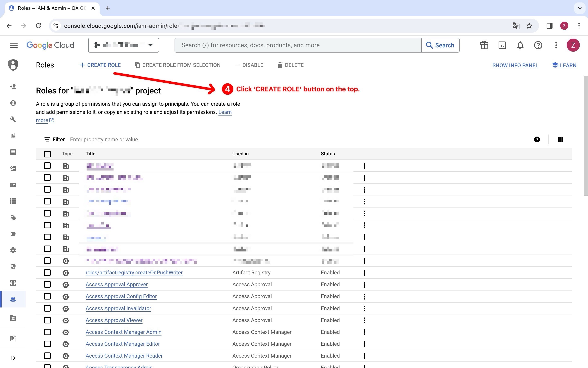Open actions menu for Access Approval Invalidator
This screenshot has width=588, height=368.
pyautogui.click(x=364, y=308)
